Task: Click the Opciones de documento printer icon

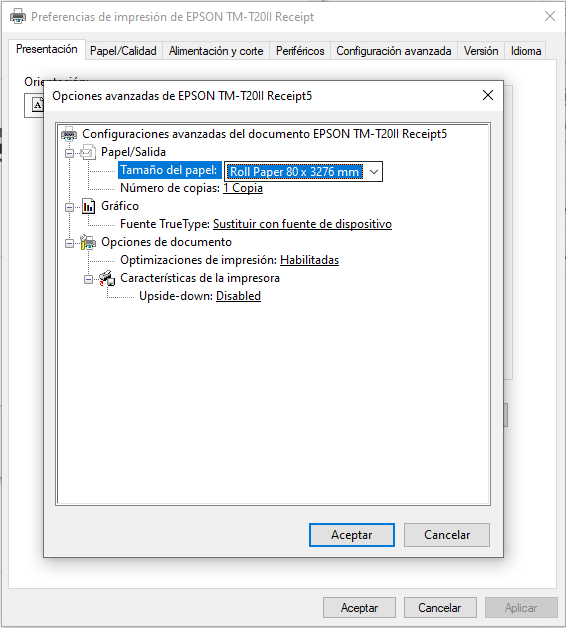Action: click(88, 242)
